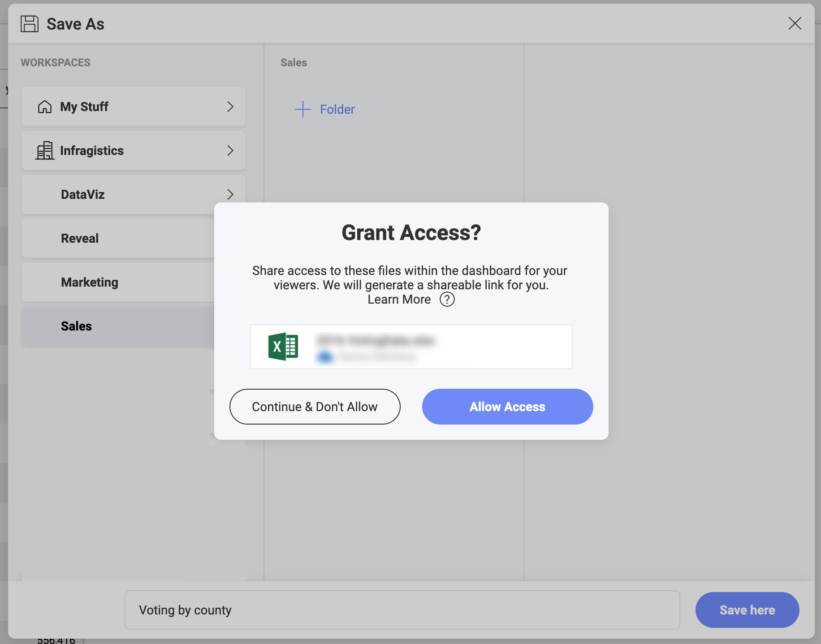Close the Save As dialog
This screenshot has height=644, width=821.
[795, 23]
